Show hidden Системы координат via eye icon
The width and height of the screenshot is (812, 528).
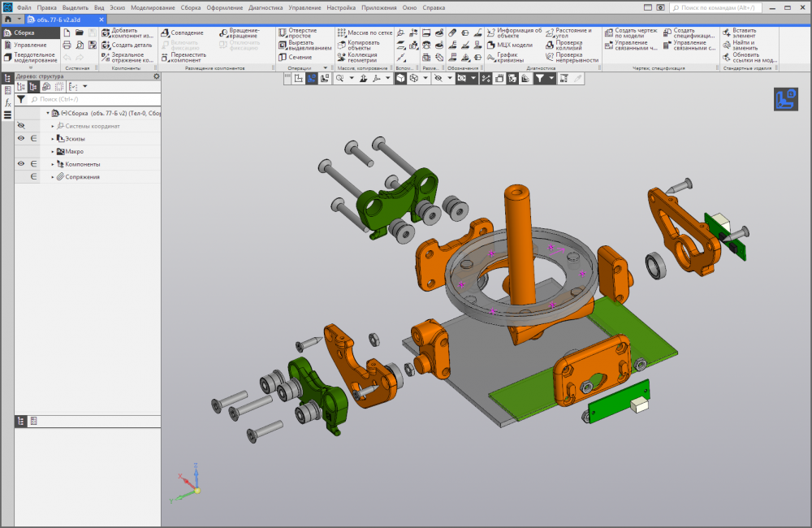point(21,126)
